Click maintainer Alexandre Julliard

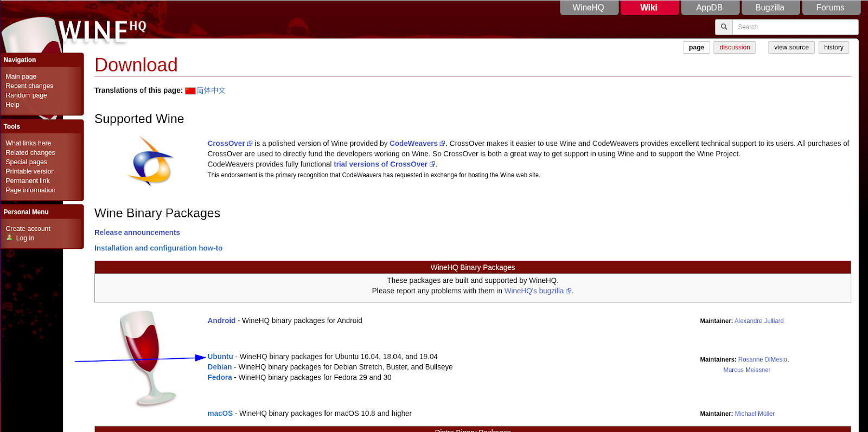[x=759, y=321]
